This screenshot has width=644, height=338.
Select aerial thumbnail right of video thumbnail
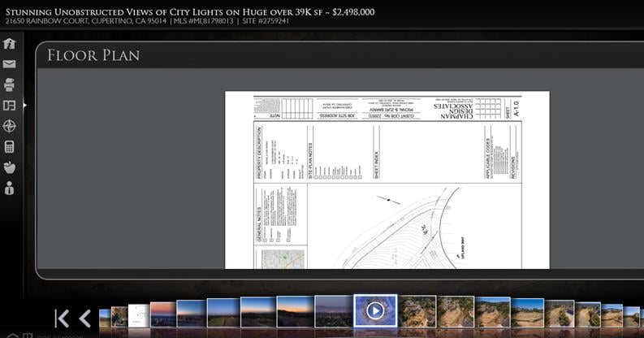[x=417, y=311]
